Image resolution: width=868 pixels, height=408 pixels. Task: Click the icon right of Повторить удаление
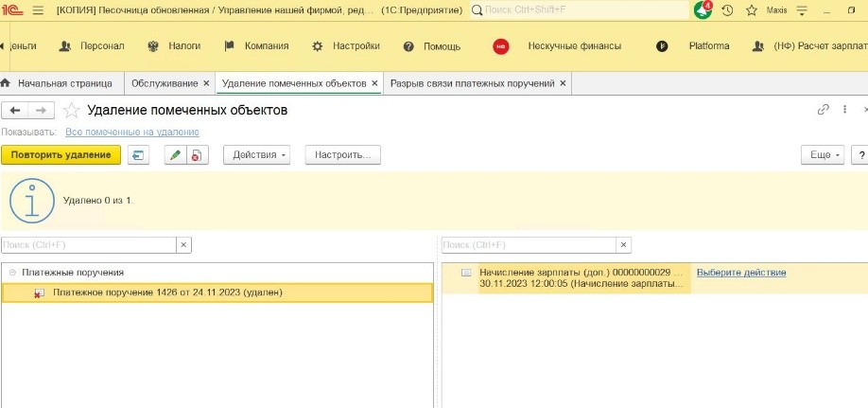pyautogui.click(x=139, y=155)
